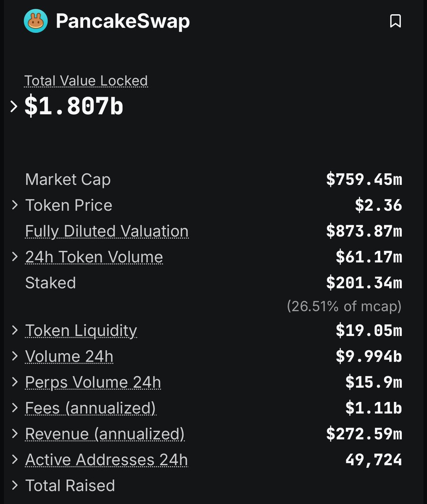Click the PancakeSwap title text
Screen dimensions: 427x504
click(x=123, y=21)
